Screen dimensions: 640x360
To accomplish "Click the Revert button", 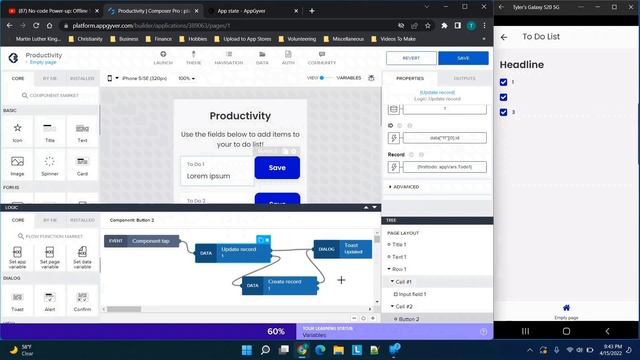I will (x=411, y=58).
